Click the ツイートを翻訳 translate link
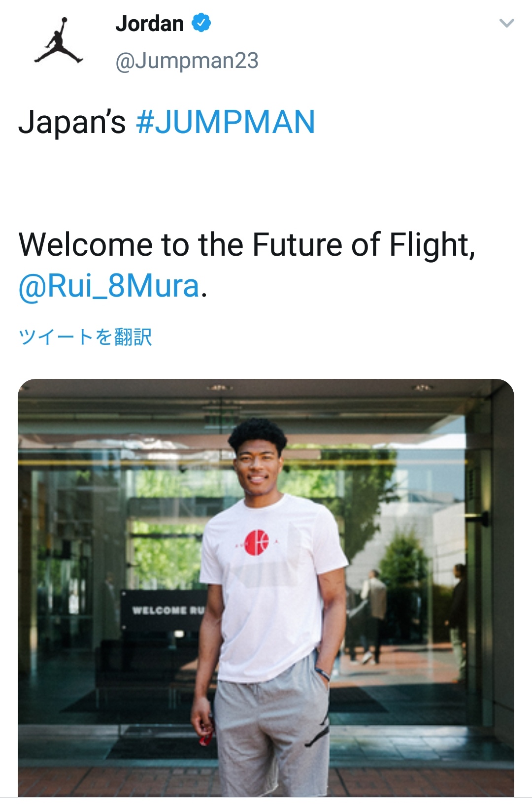The width and height of the screenshot is (532, 807). coord(85,337)
